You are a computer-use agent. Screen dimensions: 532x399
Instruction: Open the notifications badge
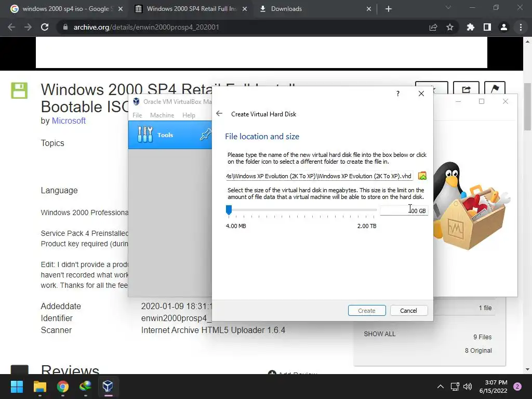click(517, 387)
